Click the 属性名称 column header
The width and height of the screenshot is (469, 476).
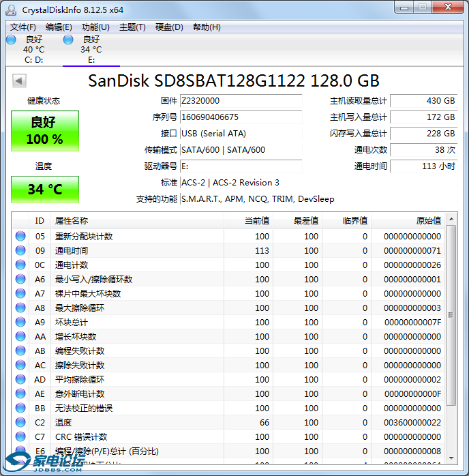[137, 221]
